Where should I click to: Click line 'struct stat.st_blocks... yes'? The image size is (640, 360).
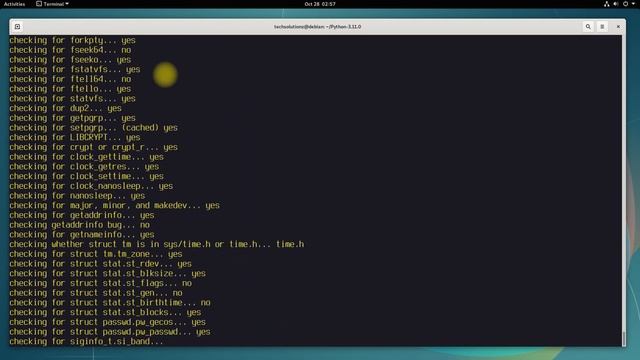click(105, 313)
